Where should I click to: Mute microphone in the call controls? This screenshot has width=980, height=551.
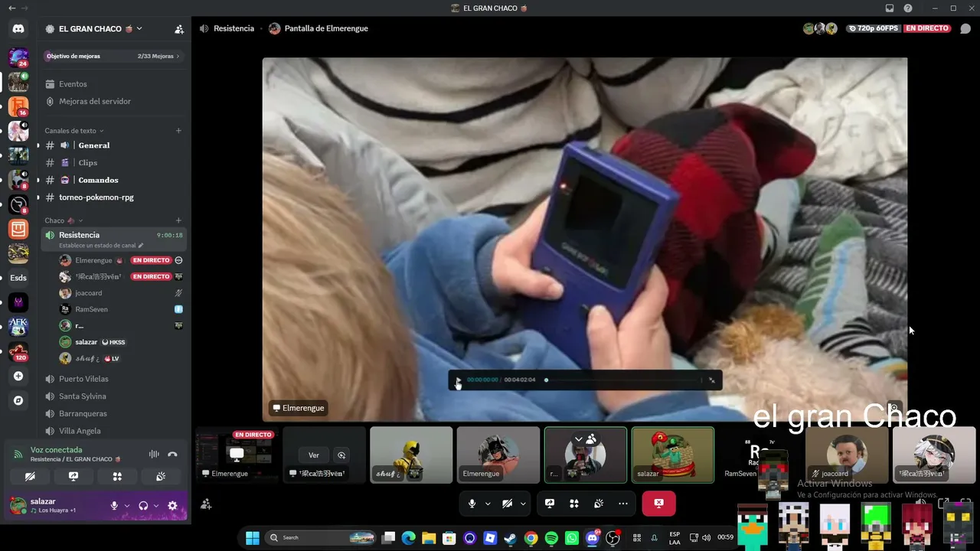pos(472,504)
